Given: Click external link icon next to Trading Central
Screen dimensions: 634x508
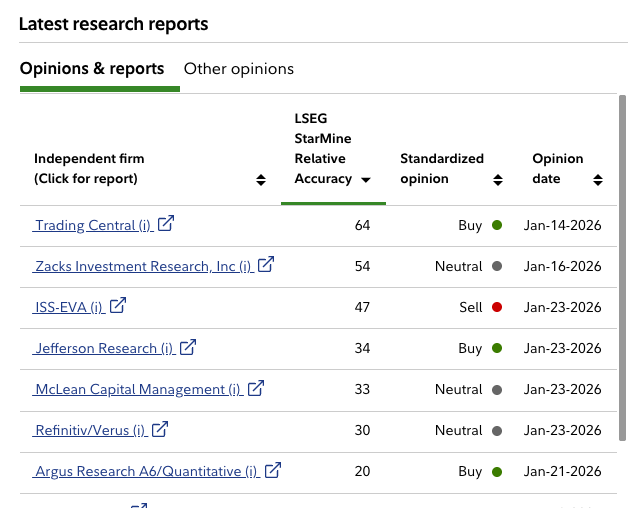Looking at the screenshot, I should [x=166, y=224].
